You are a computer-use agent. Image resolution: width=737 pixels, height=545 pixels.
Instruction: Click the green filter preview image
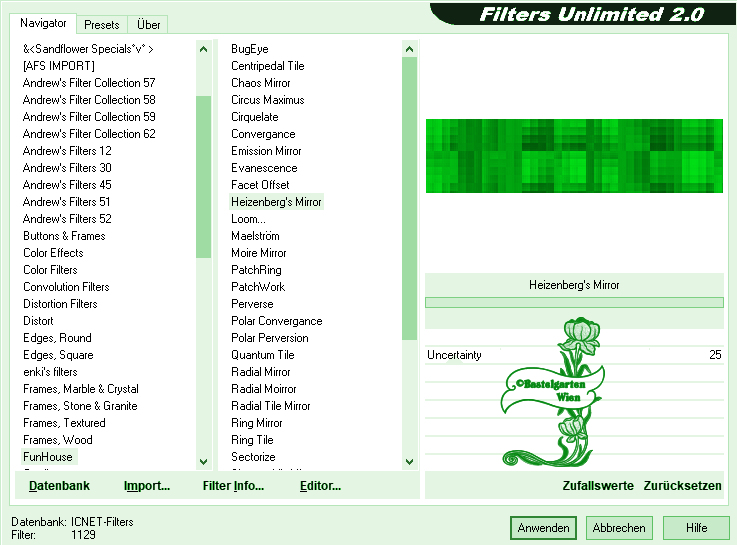(x=574, y=156)
